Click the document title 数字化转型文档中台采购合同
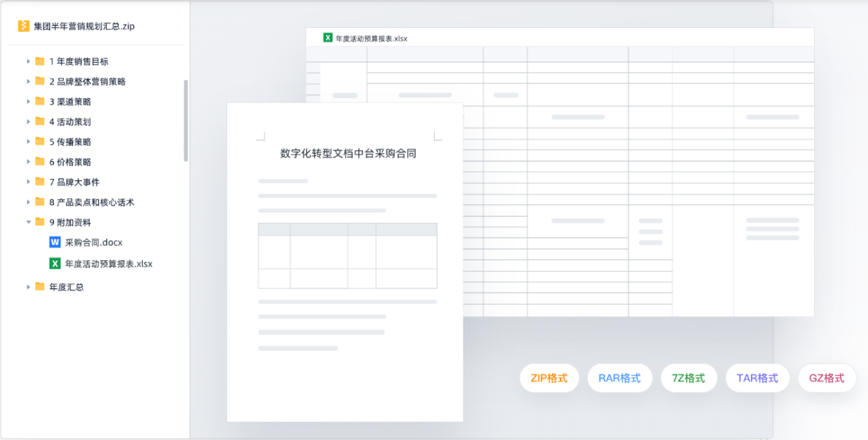Screen dimensions: 868x440 (x=348, y=154)
